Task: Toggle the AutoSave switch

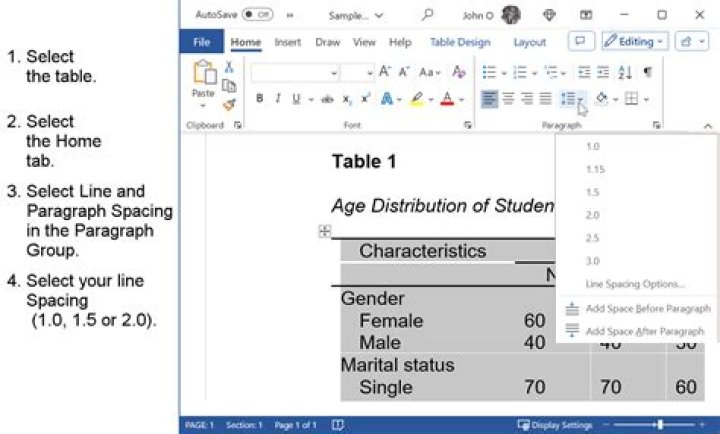Action: click(x=258, y=15)
